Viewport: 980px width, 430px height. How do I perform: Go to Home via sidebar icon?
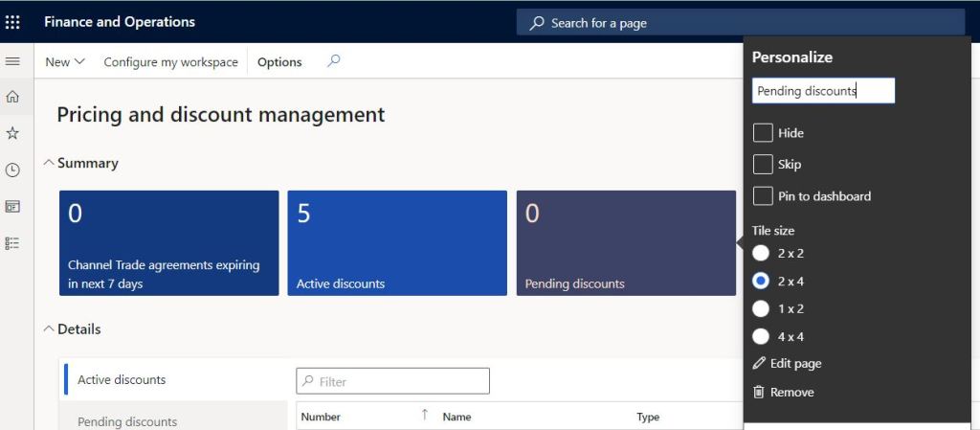[x=12, y=97]
